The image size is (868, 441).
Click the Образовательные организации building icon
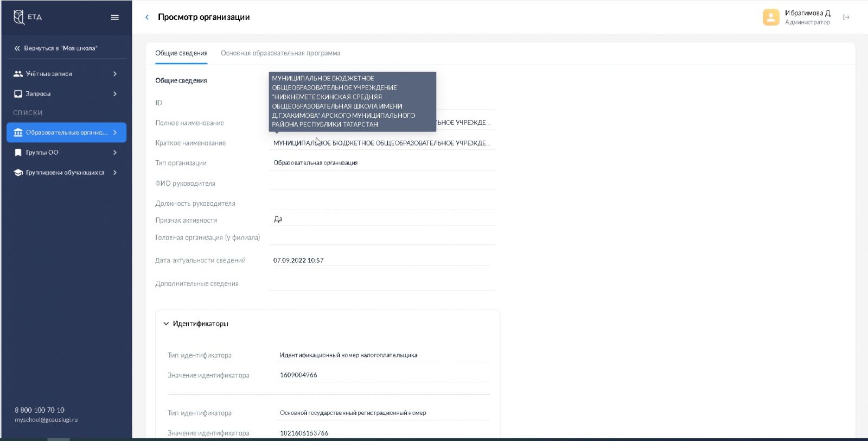pos(18,133)
